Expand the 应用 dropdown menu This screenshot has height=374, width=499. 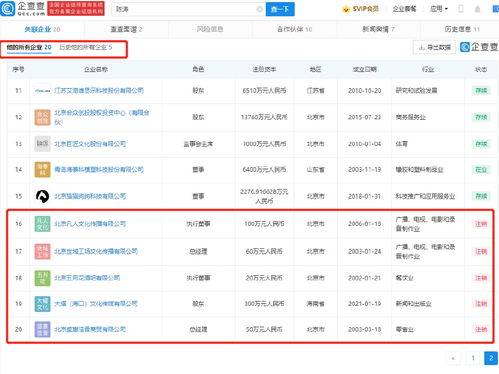[x=439, y=9]
